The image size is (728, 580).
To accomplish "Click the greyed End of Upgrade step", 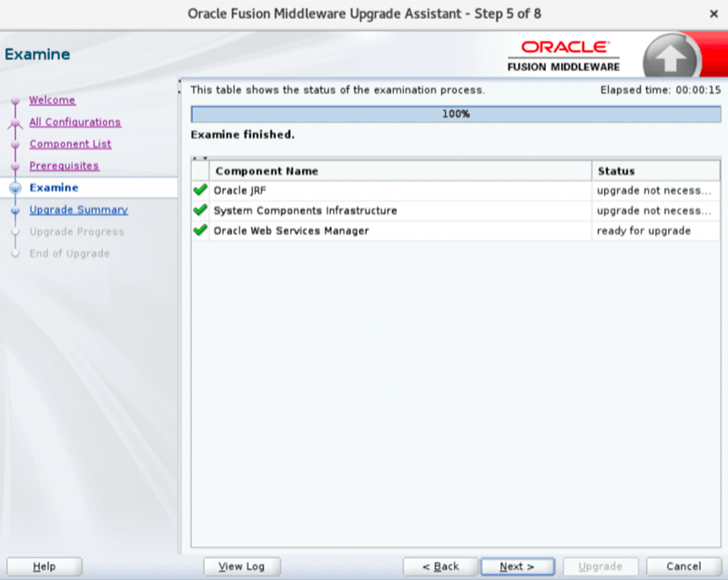I will tap(69, 253).
